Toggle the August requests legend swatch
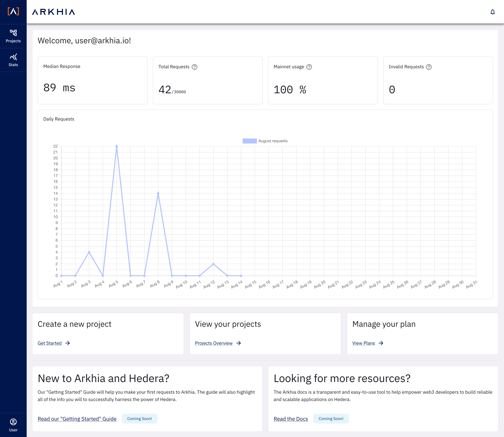Image resolution: width=504 pixels, height=437 pixels. pos(249,141)
